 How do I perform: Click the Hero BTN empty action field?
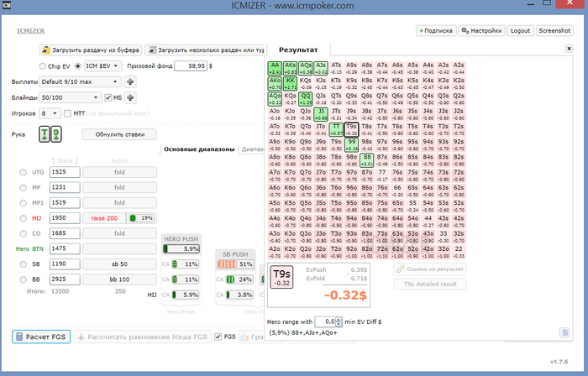[x=119, y=248]
